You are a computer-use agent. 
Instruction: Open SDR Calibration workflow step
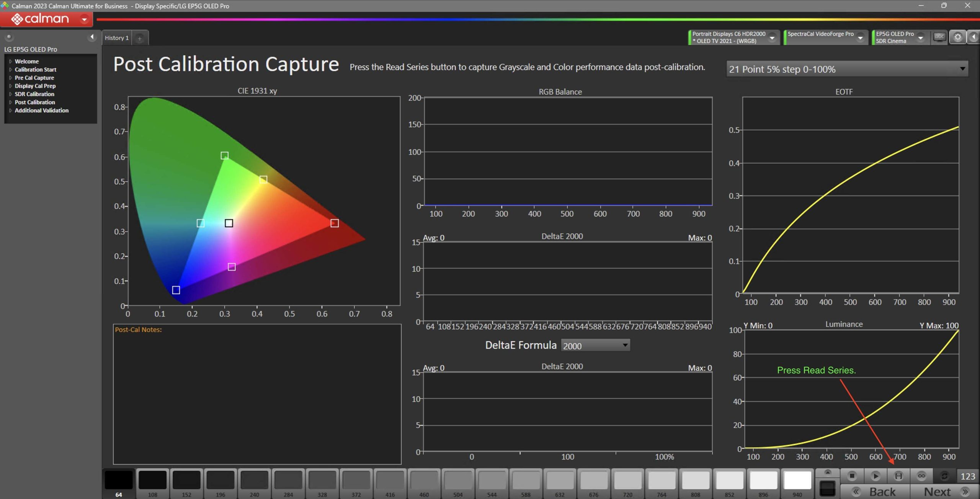point(34,94)
